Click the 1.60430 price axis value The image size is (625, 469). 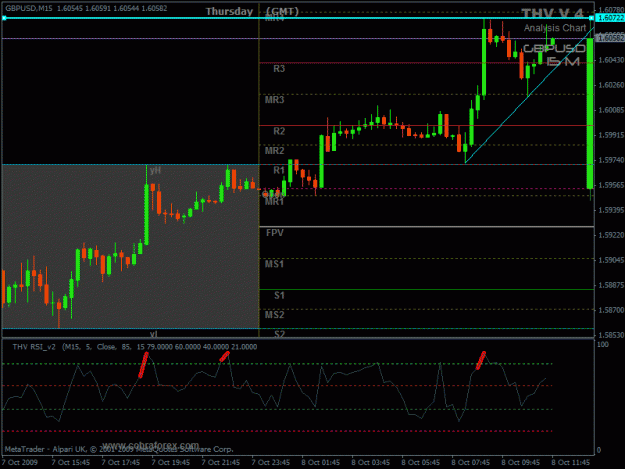611,60
